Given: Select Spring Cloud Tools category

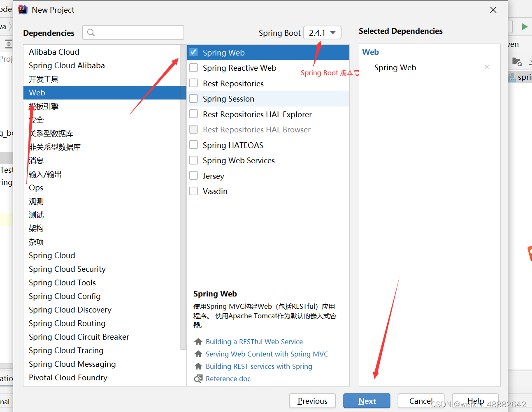Looking at the screenshot, I should coord(102,282).
